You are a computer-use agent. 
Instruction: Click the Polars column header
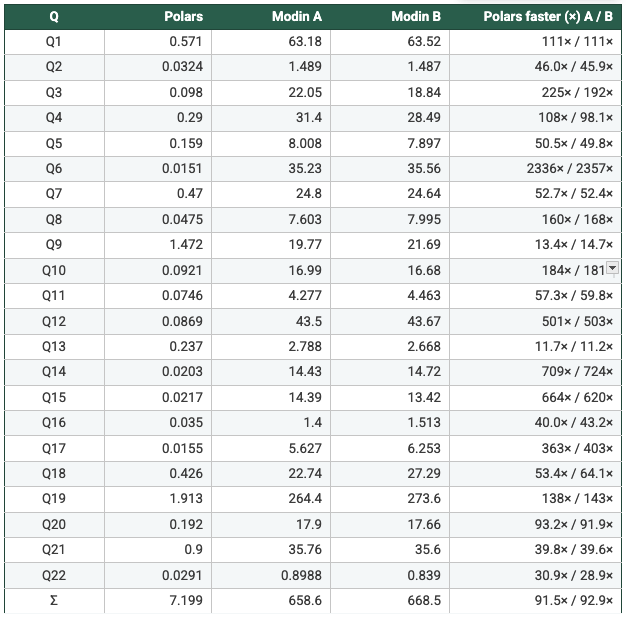pos(183,16)
